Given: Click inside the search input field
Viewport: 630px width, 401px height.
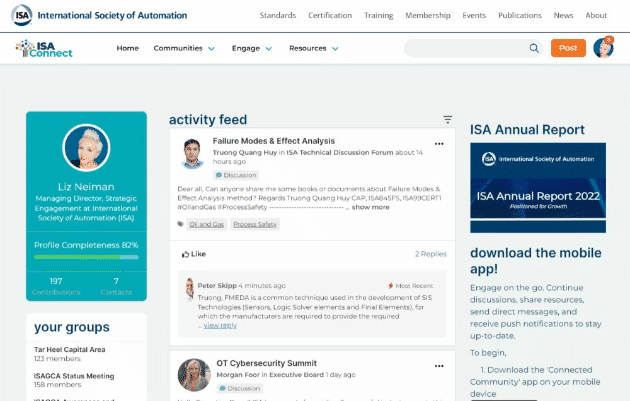Looking at the screenshot, I should click(x=465, y=48).
